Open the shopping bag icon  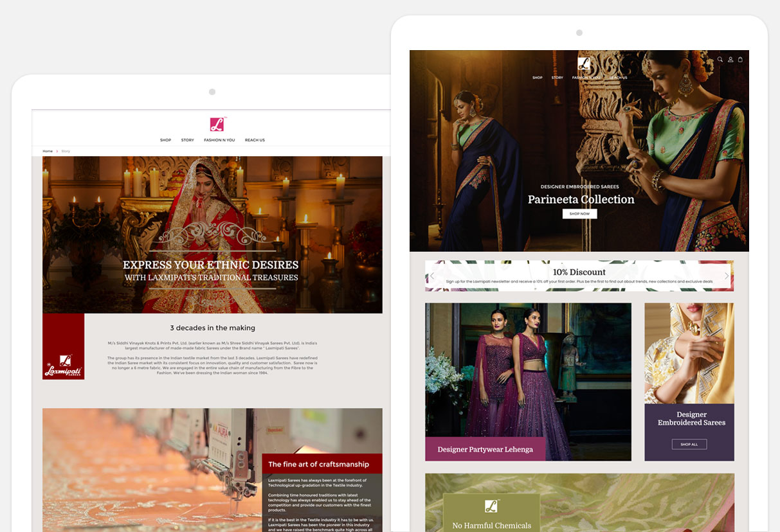pyautogui.click(x=740, y=59)
